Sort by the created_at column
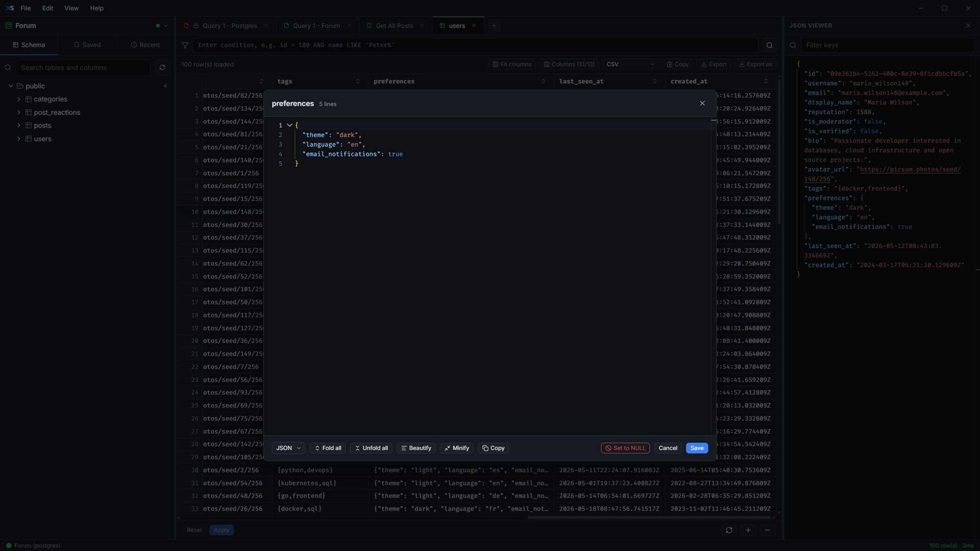This screenshot has height=551, width=980. point(766,81)
